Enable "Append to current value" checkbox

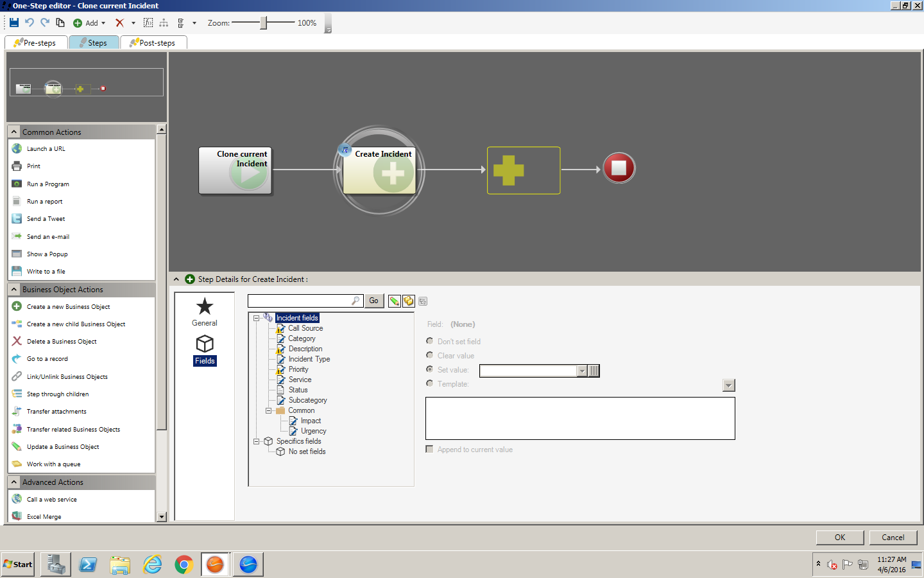click(x=429, y=449)
